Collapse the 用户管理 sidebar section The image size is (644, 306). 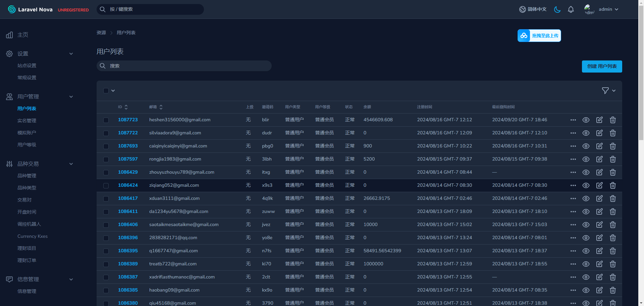point(71,97)
